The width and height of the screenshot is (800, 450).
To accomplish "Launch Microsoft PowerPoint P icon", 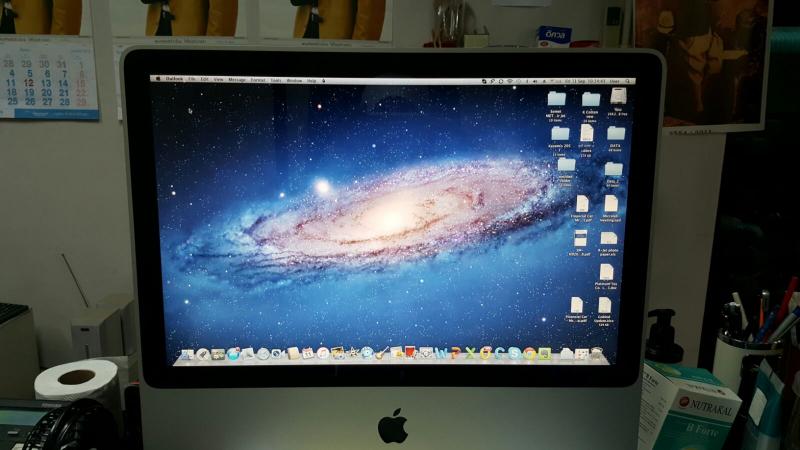I will 456,354.
